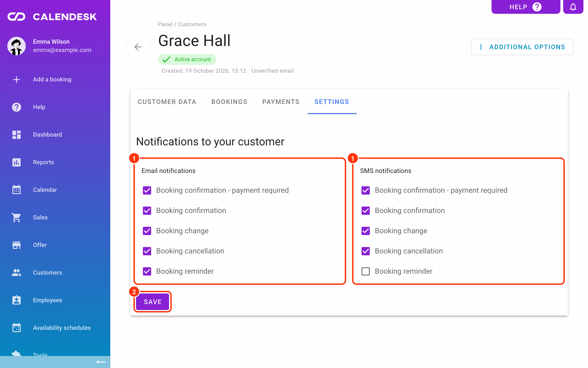This screenshot has width=588, height=368.
Task: Click the Calendesk logo icon
Action: point(16,17)
